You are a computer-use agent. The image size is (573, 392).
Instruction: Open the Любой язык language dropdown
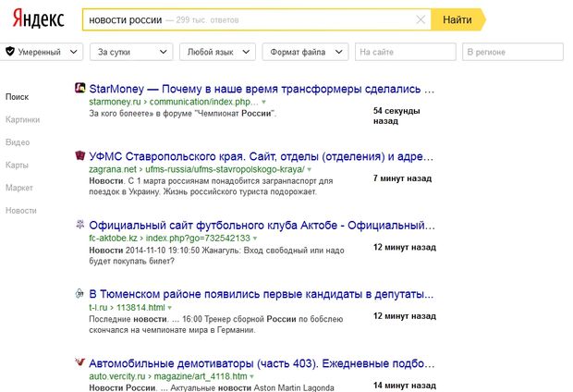[x=217, y=52]
